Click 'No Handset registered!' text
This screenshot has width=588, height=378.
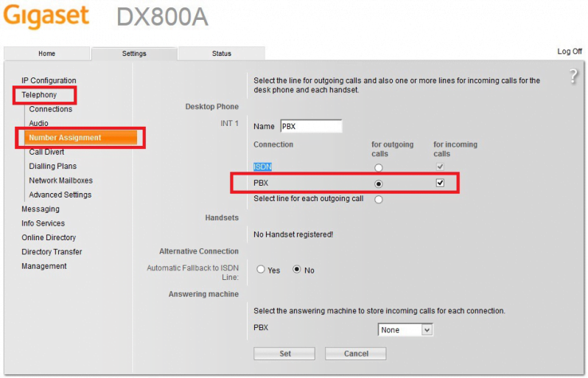pyautogui.click(x=293, y=234)
